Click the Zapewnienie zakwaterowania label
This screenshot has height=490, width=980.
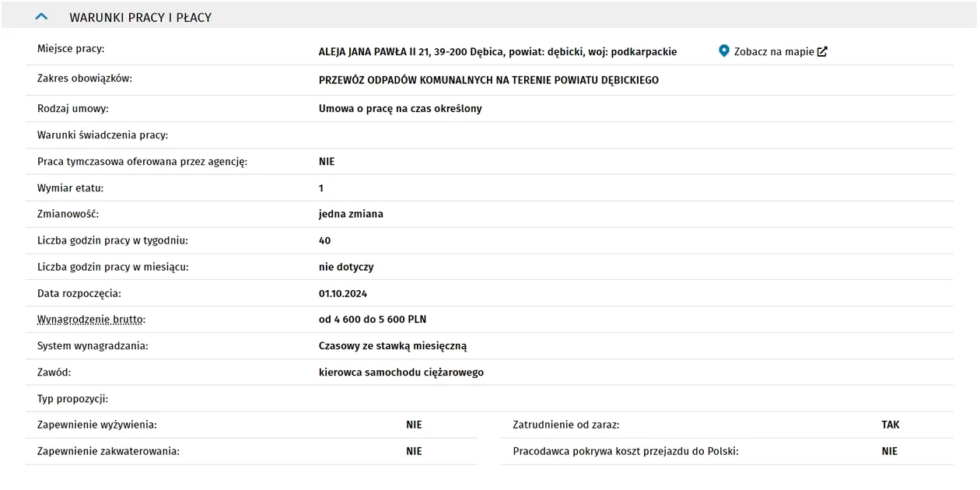point(108,451)
